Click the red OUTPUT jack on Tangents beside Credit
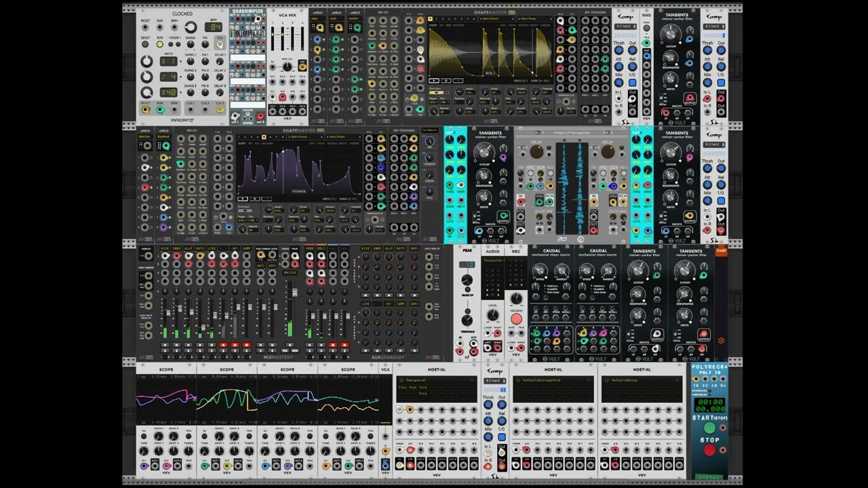 point(703,333)
